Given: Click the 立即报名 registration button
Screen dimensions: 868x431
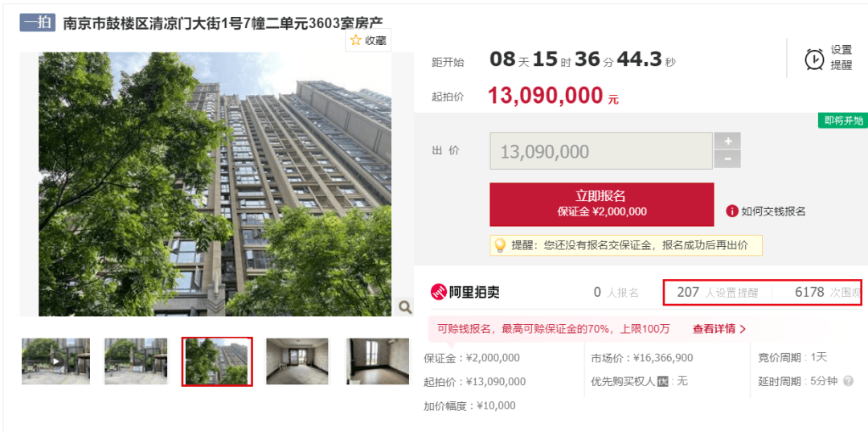Looking at the screenshot, I should 602,204.
